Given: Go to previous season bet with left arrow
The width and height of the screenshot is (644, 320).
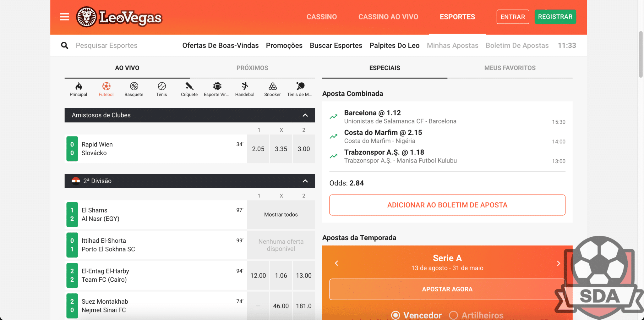Looking at the screenshot, I should 336,263.
